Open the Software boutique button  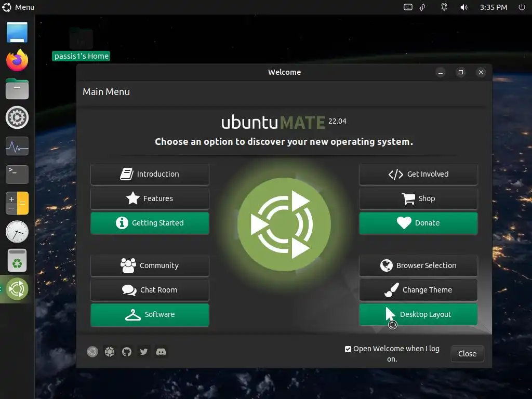coord(150,314)
